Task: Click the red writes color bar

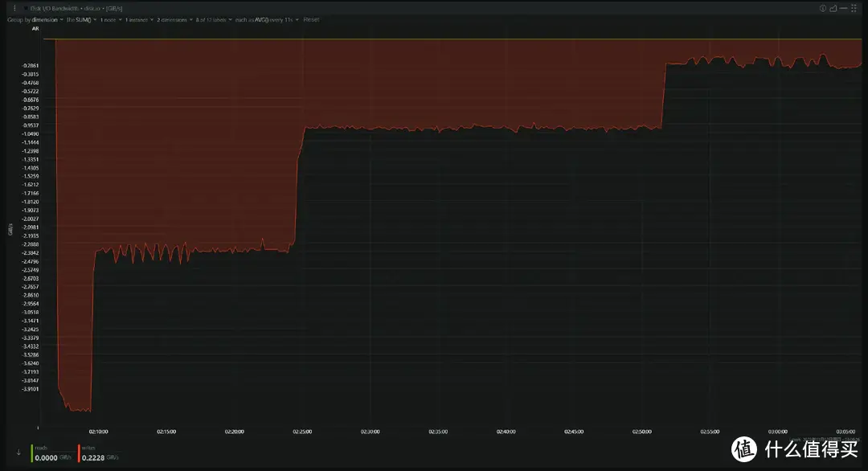Action: (79, 453)
